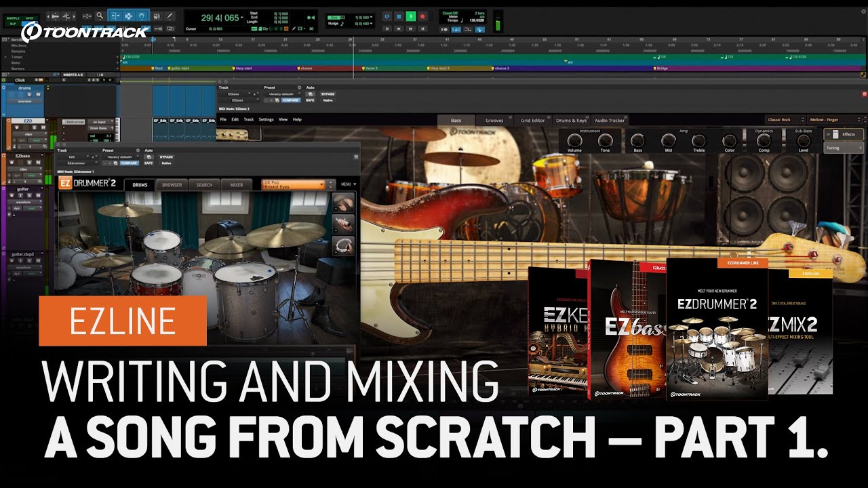This screenshot has height=488, width=868.
Task: Click the Online sync clock button
Action: [x=387, y=16]
